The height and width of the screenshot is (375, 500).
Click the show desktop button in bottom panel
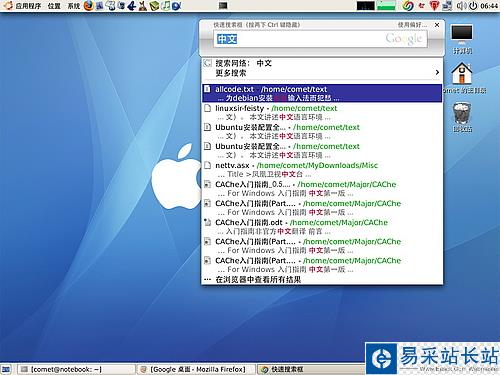pyautogui.click(x=6, y=369)
